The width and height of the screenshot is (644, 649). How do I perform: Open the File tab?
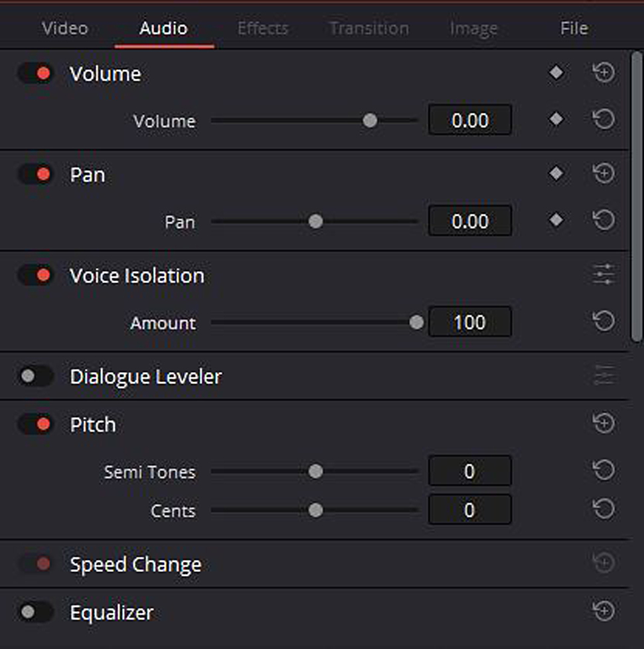pyautogui.click(x=574, y=29)
